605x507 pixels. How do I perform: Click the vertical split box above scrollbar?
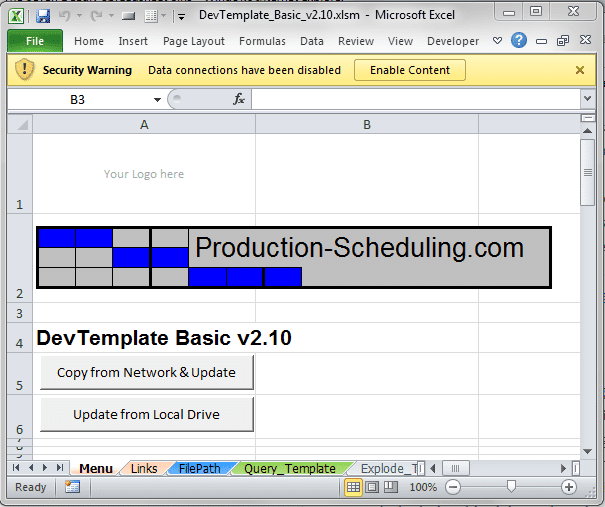tap(587, 118)
